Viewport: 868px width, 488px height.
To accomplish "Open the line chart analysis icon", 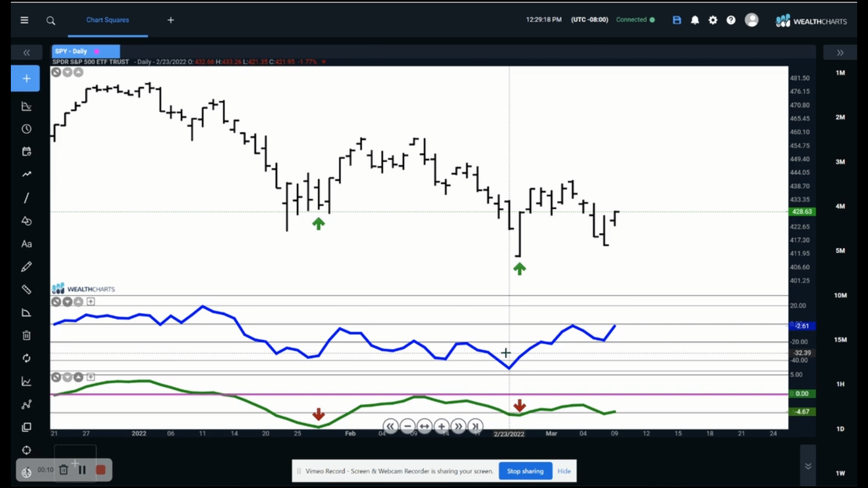I will (27, 382).
